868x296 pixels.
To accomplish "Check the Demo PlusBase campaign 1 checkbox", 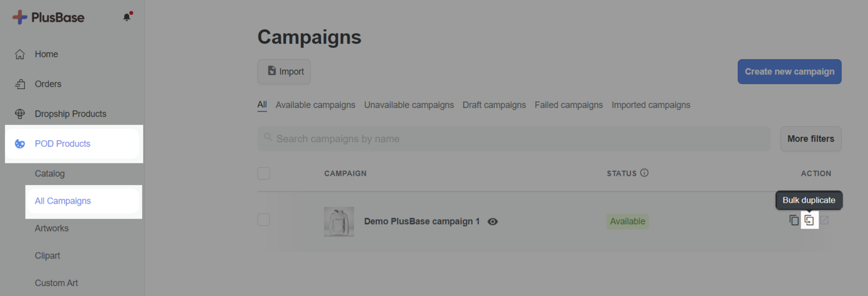I will pyautogui.click(x=264, y=220).
